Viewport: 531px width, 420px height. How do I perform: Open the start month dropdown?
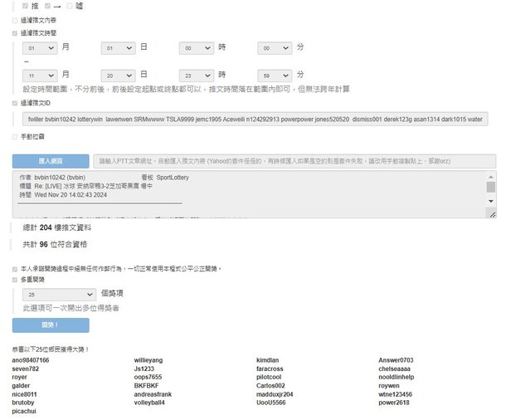coord(40,49)
